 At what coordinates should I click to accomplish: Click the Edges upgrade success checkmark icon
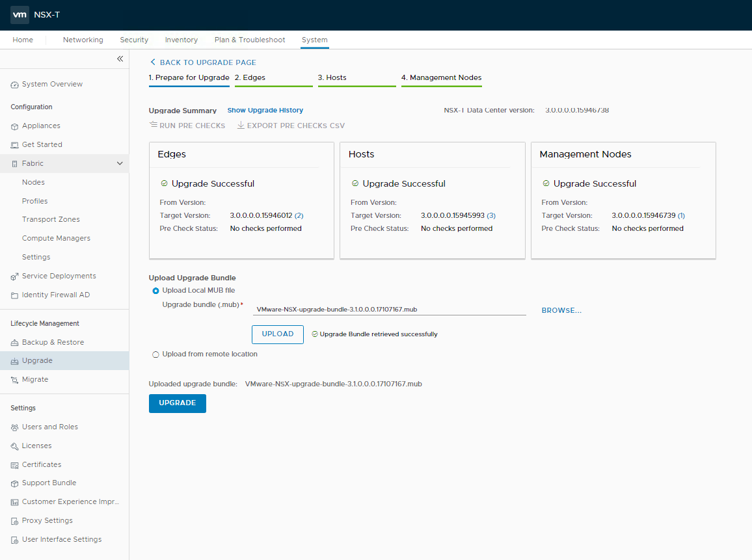click(x=164, y=183)
